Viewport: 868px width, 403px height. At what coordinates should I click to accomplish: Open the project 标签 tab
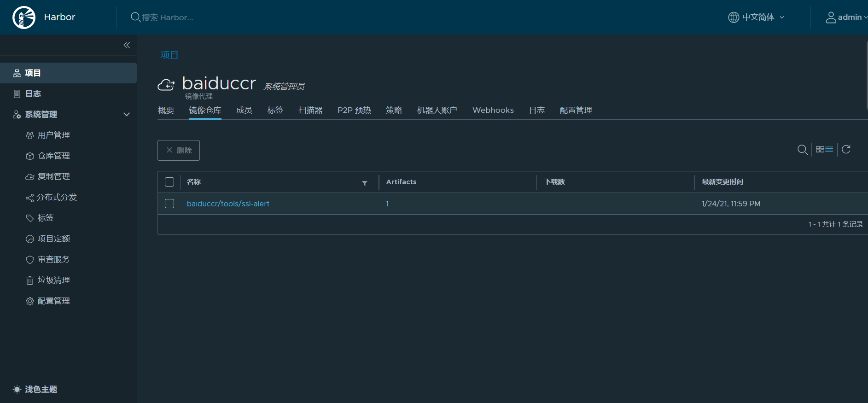pyautogui.click(x=275, y=110)
